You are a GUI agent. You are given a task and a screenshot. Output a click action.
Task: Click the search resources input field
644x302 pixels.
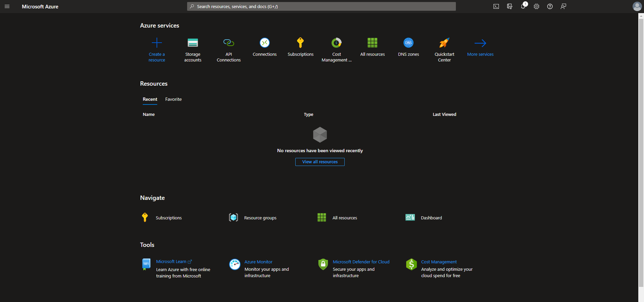tap(321, 6)
